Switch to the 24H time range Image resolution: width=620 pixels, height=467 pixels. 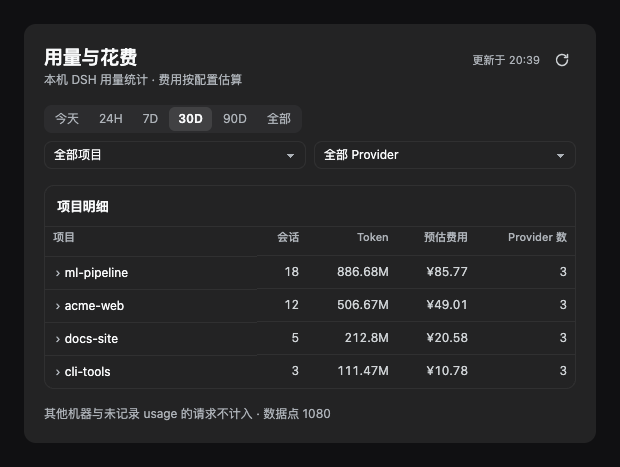(111, 119)
